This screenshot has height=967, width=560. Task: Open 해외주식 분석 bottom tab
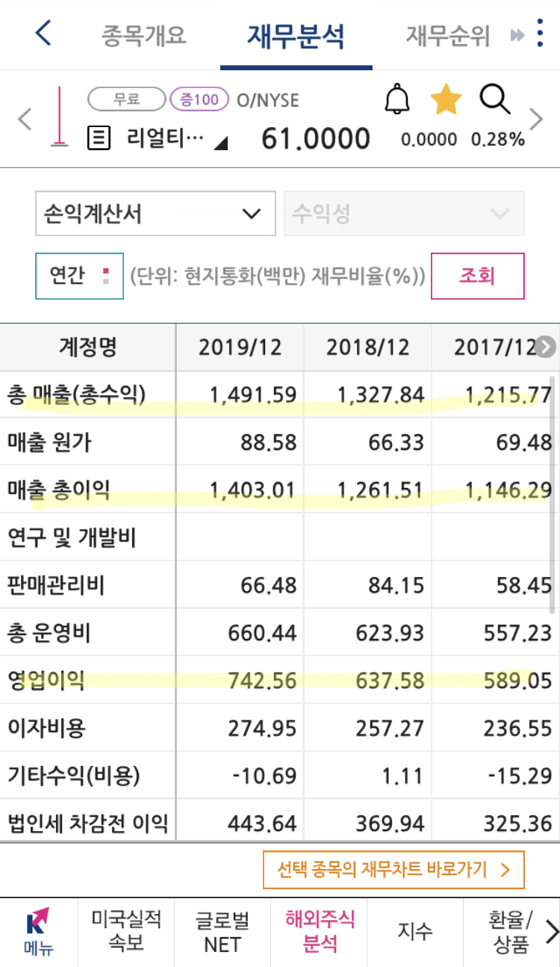click(320, 931)
